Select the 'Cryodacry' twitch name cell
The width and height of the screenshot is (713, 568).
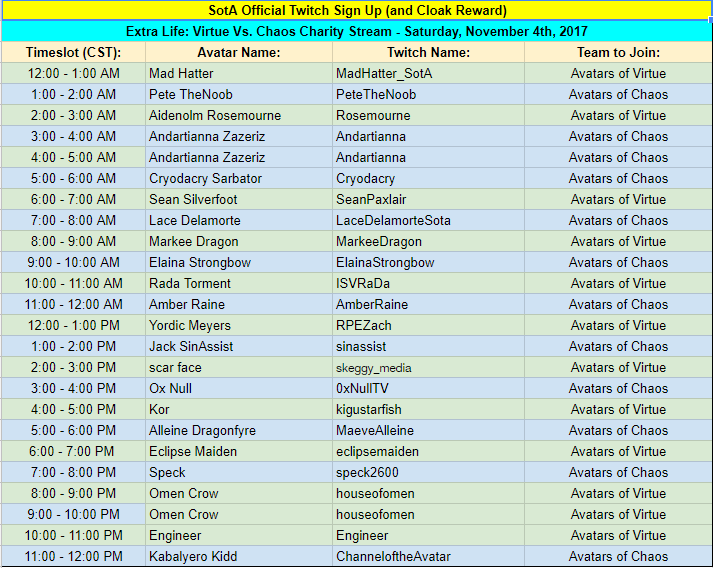(x=428, y=178)
